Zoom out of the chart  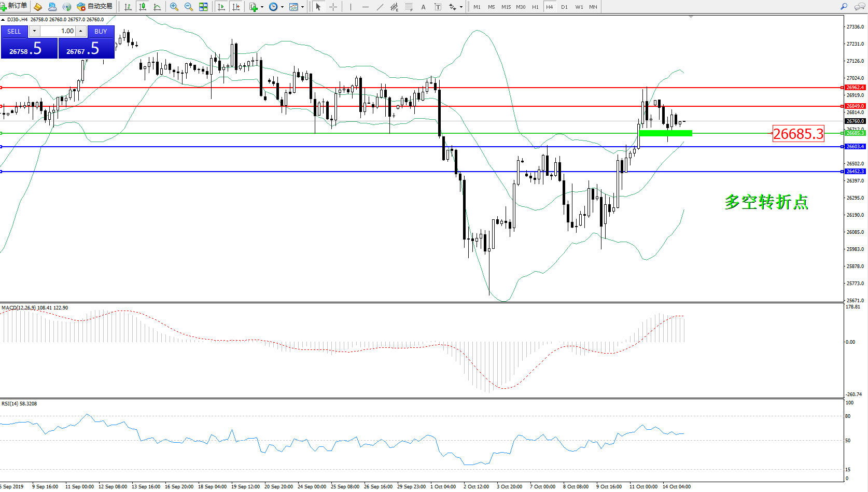coord(189,7)
